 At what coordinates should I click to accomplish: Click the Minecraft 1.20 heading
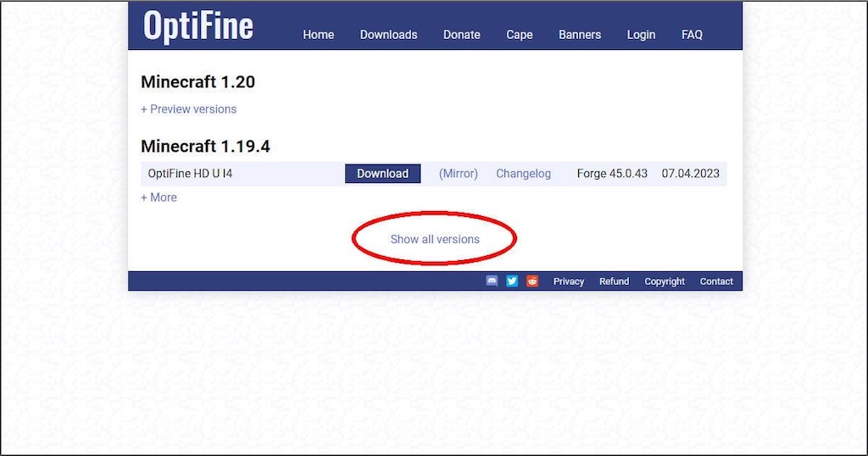(198, 82)
